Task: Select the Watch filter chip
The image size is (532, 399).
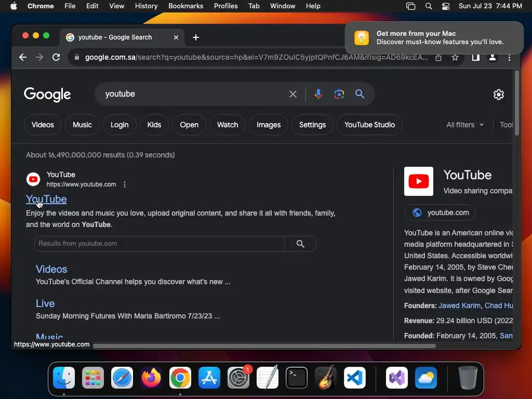Action: [x=228, y=125]
